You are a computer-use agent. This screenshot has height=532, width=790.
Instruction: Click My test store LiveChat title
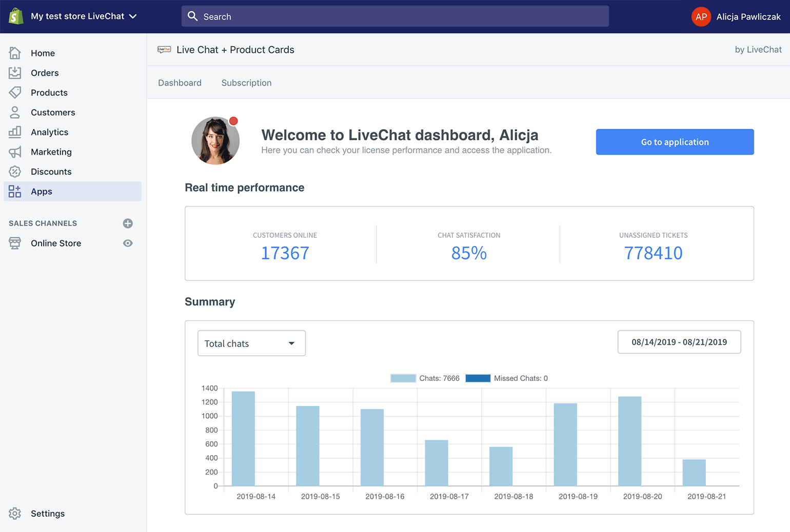(x=77, y=16)
